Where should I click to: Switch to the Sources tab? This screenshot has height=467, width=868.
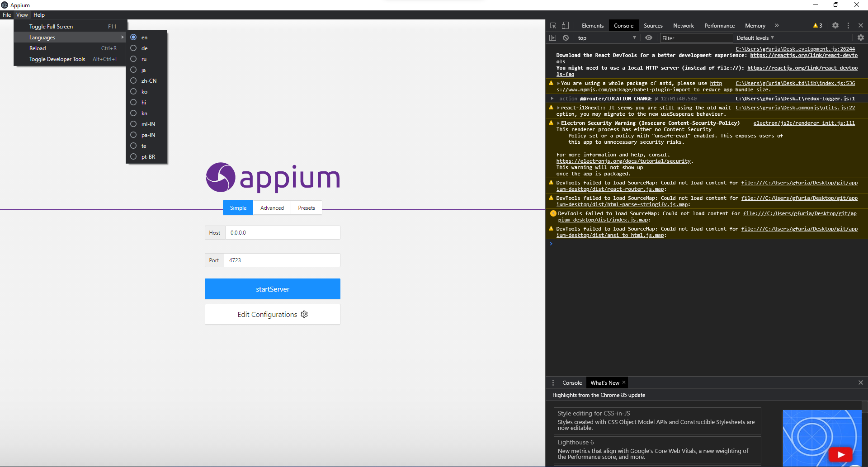coord(653,26)
